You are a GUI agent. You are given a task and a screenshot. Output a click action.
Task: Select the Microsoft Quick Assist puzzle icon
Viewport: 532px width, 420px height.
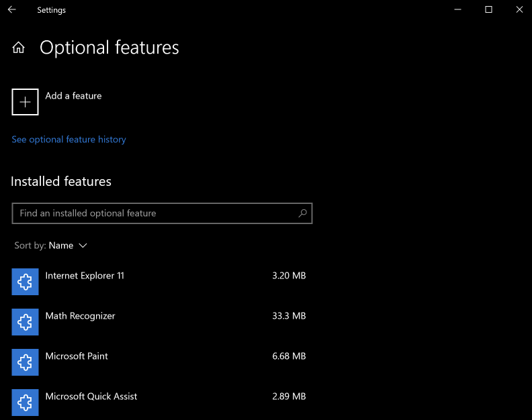point(25,403)
